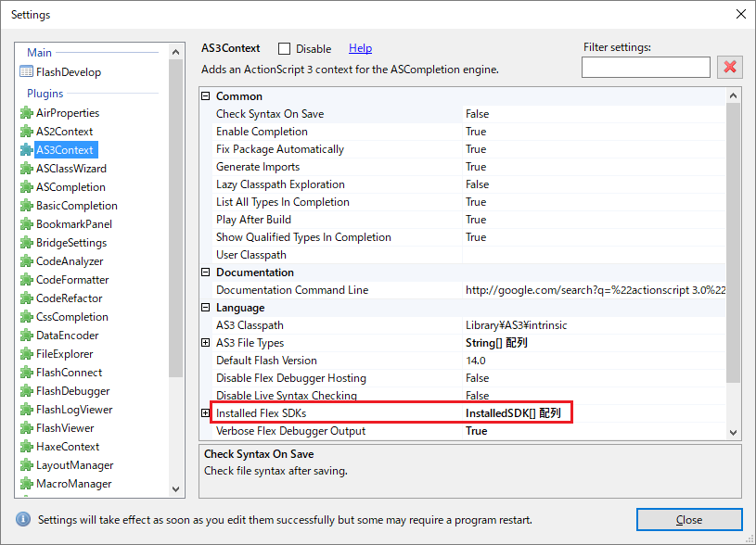Click the BookmarkPanel plugin icon
Screen dimensions: 756x545
click(x=27, y=224)
